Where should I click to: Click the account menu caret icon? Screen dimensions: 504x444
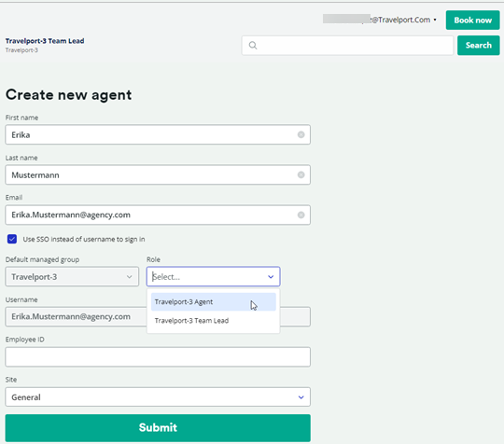435,20
